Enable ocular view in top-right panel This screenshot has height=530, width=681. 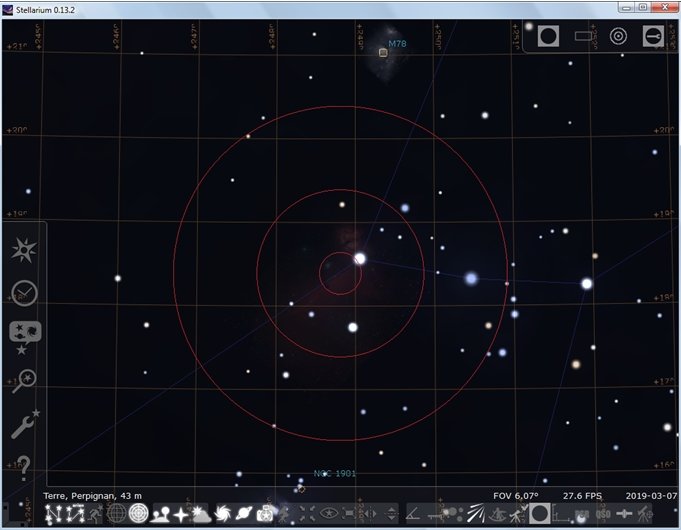(548, 36)
